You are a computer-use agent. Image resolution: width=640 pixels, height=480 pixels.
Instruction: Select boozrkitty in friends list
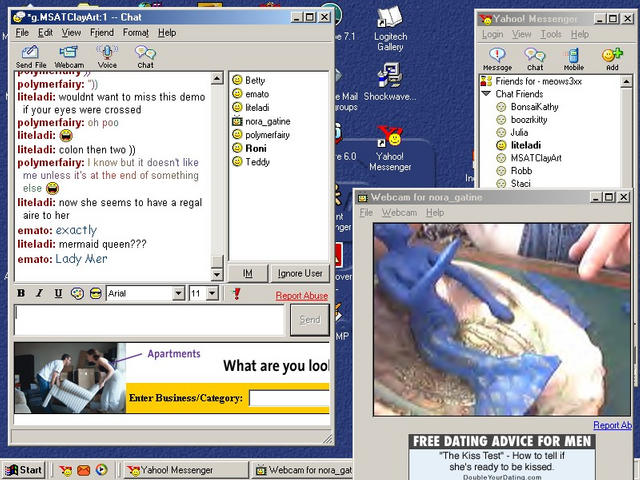[x=521, y=120]
